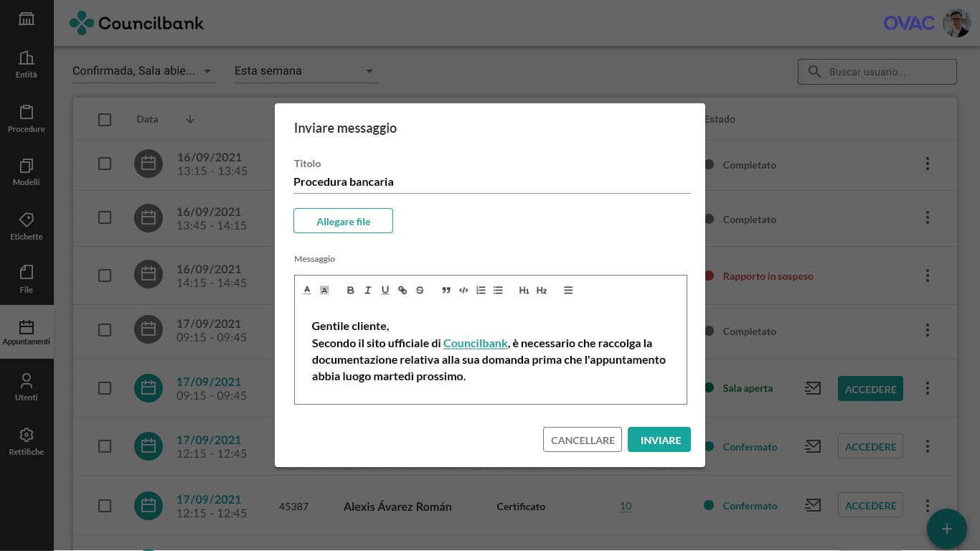Insert a blockquote with quote icon
The image size is (980, 551).
[x=446, y=291]
